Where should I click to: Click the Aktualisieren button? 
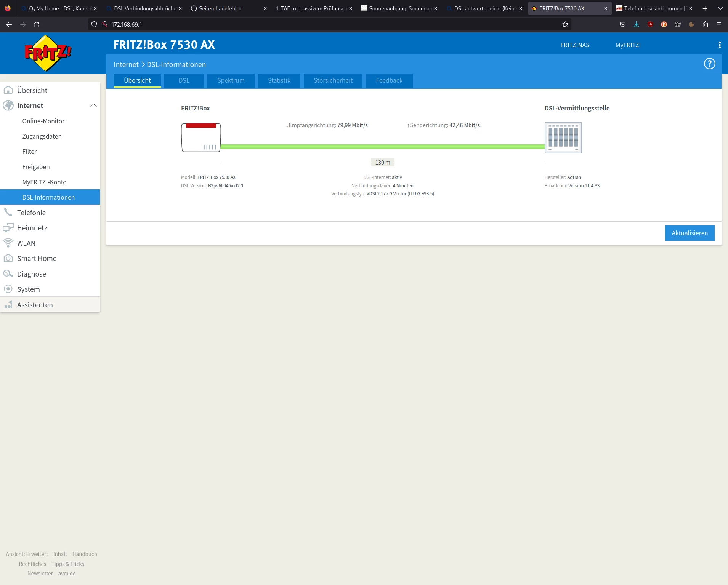click(690, 233)
